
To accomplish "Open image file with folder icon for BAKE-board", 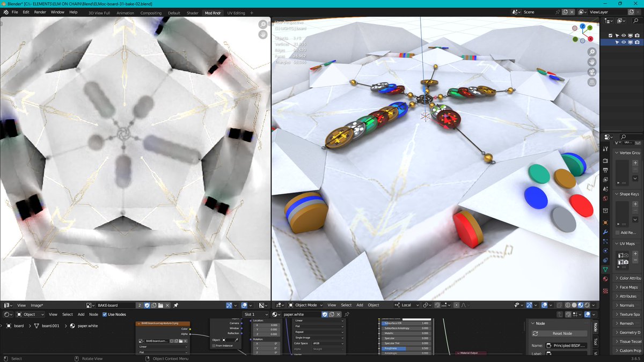I will 160,305.
